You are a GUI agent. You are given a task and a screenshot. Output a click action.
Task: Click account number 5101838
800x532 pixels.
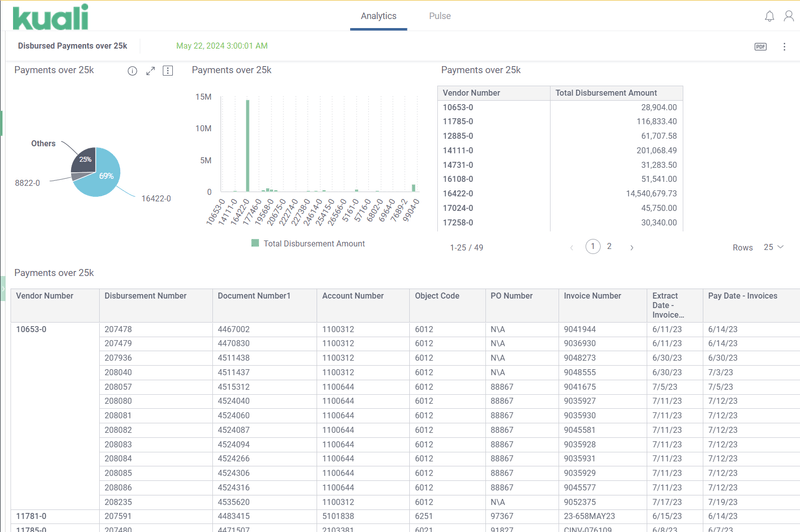338,516
